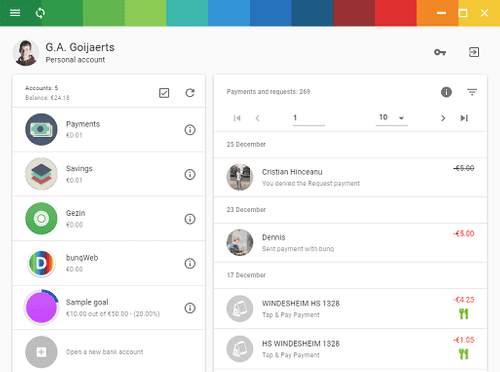Open info for Gezin account

coord(190,219)
